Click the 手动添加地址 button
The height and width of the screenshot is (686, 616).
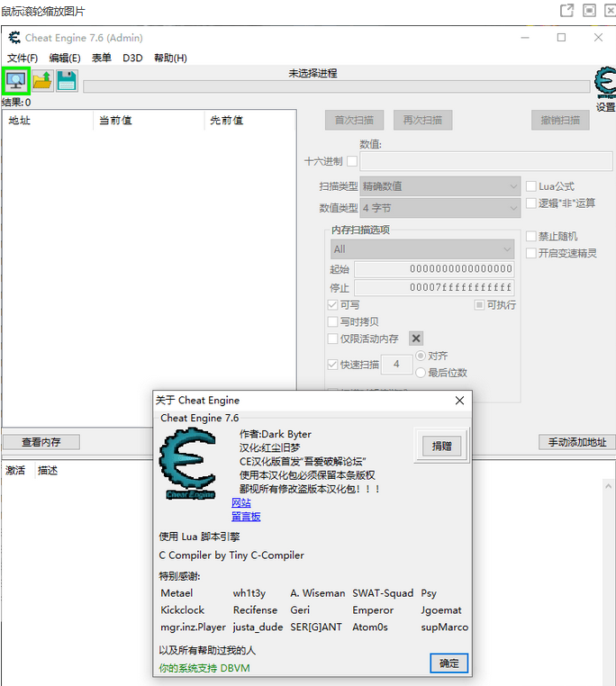(x=577, y=442)
